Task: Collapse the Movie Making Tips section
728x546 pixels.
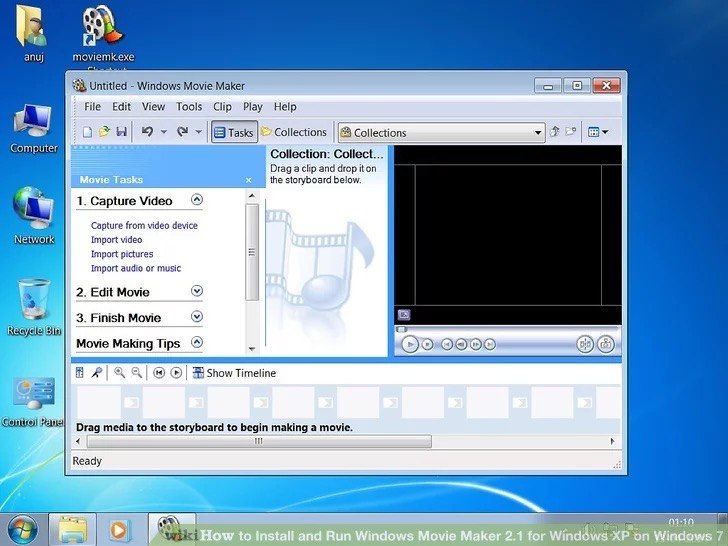Action: click(x=197, y=342)
